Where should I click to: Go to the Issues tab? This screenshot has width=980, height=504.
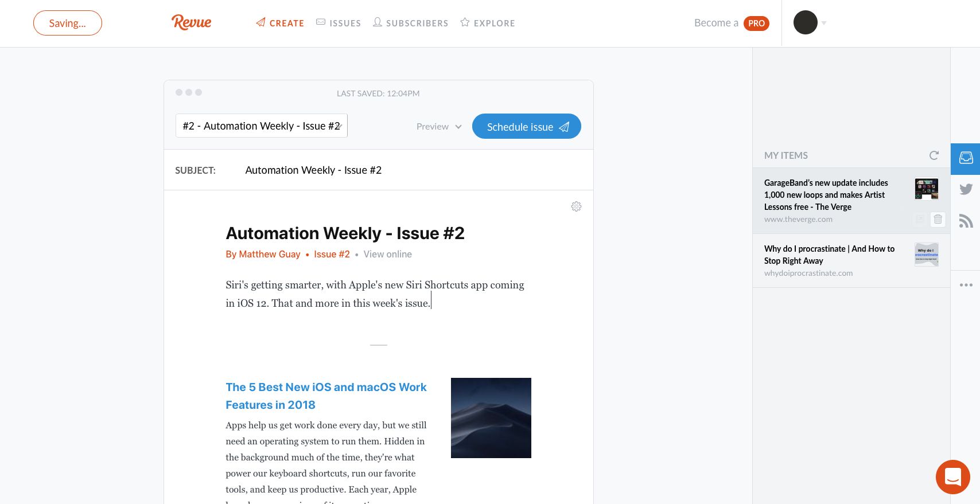(x=339, y=23)
